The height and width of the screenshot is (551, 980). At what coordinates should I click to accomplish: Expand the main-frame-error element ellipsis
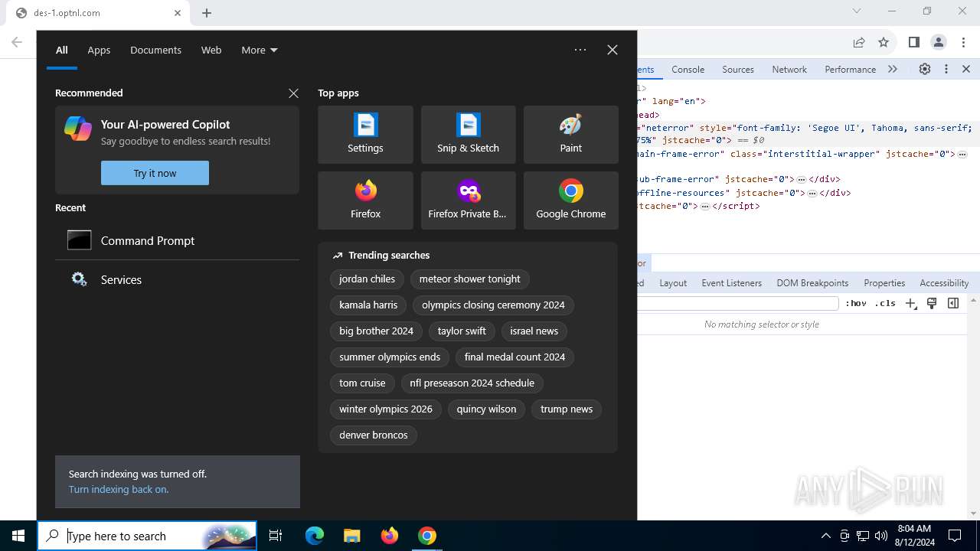pos(962,155)
